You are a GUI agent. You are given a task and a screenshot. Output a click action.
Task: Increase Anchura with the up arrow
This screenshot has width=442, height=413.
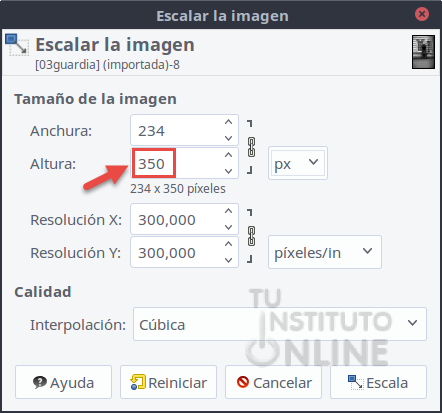(228, 122)
